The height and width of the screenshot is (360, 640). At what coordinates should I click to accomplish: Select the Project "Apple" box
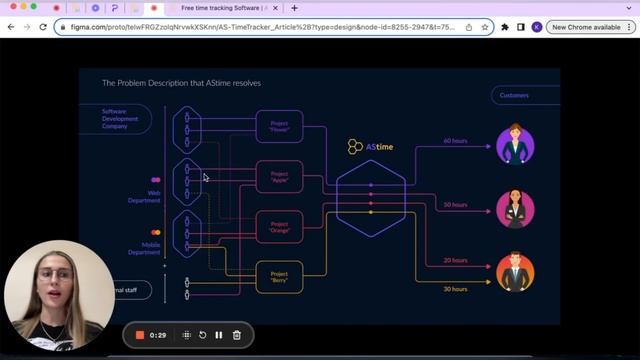(280, 177)
